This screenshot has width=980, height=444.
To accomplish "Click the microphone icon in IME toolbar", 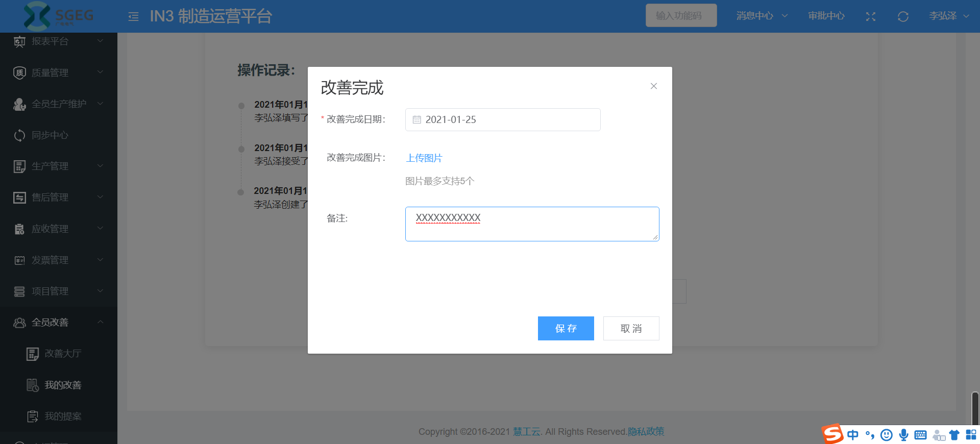I will pos(903,435).
